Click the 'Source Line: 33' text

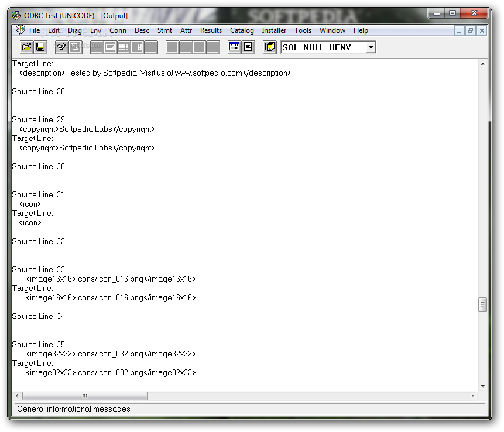[x=38, y=269]
